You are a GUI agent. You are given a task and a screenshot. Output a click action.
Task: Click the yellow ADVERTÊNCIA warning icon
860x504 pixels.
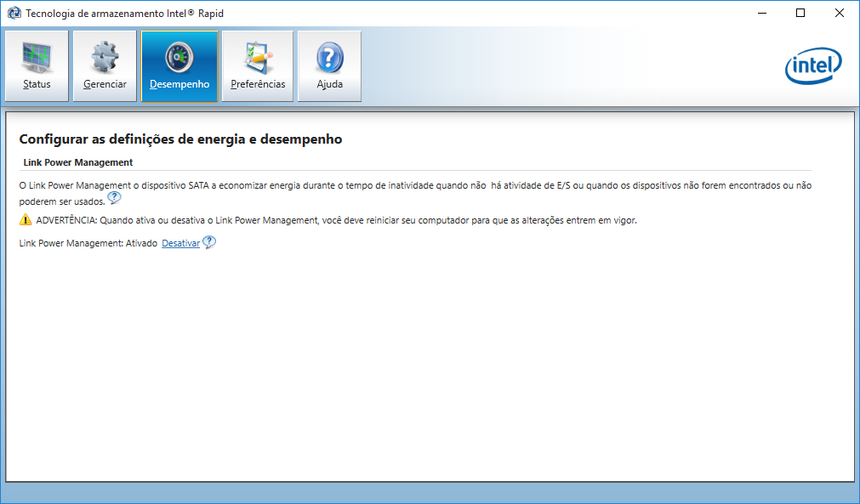[x=26, y=220]
